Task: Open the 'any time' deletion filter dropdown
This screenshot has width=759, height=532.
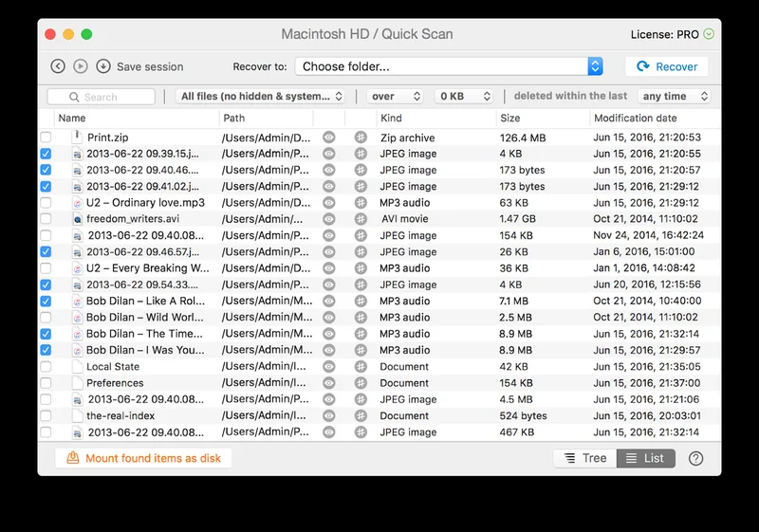Action: pos(675,97)
